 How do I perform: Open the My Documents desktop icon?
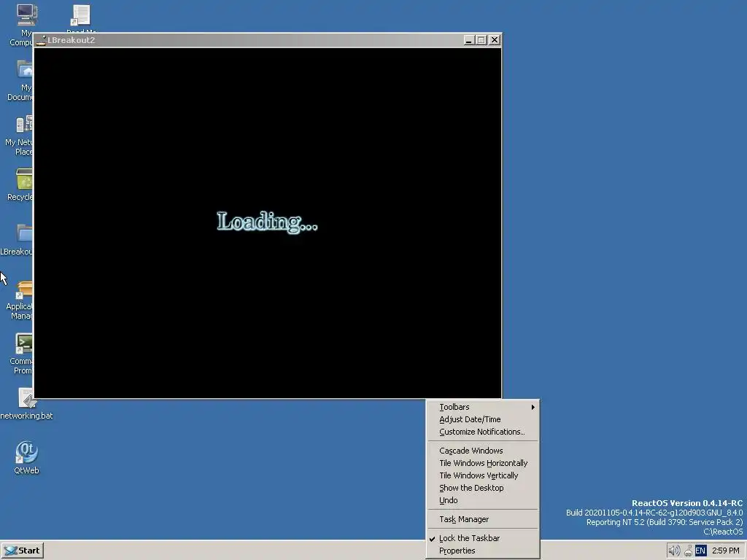pyautogui.click(x=25, y=70)
